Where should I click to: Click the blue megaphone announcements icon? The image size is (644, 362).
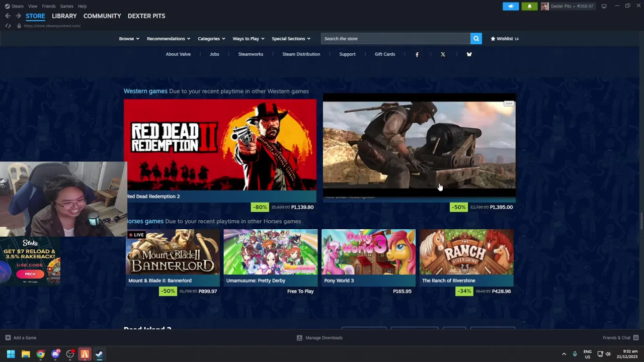pyautogui.click(x=511, y=6)
